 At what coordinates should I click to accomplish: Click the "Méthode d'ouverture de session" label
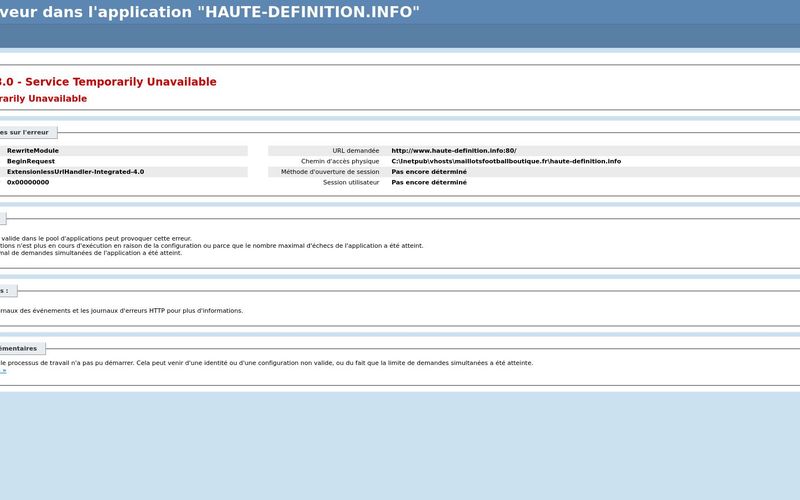click(x=330, y=172)
